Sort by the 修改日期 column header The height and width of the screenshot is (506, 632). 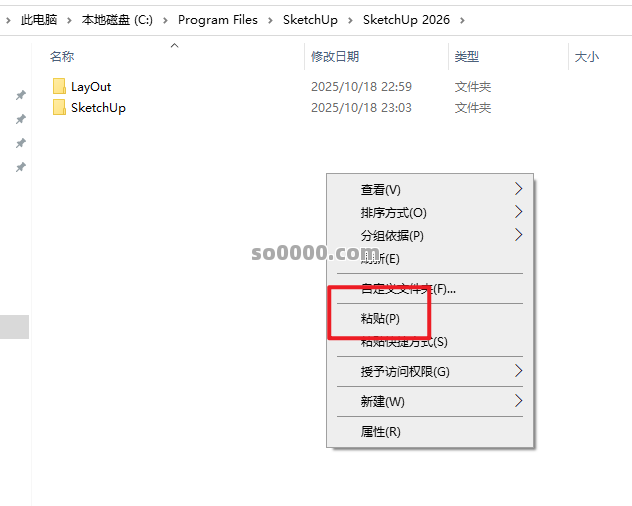[x=335, y=57]
